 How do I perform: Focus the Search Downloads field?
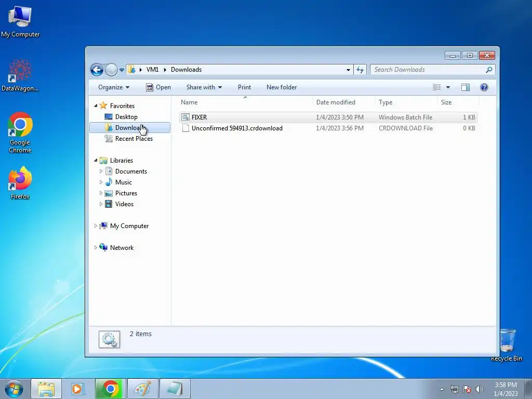pos(432,70)
